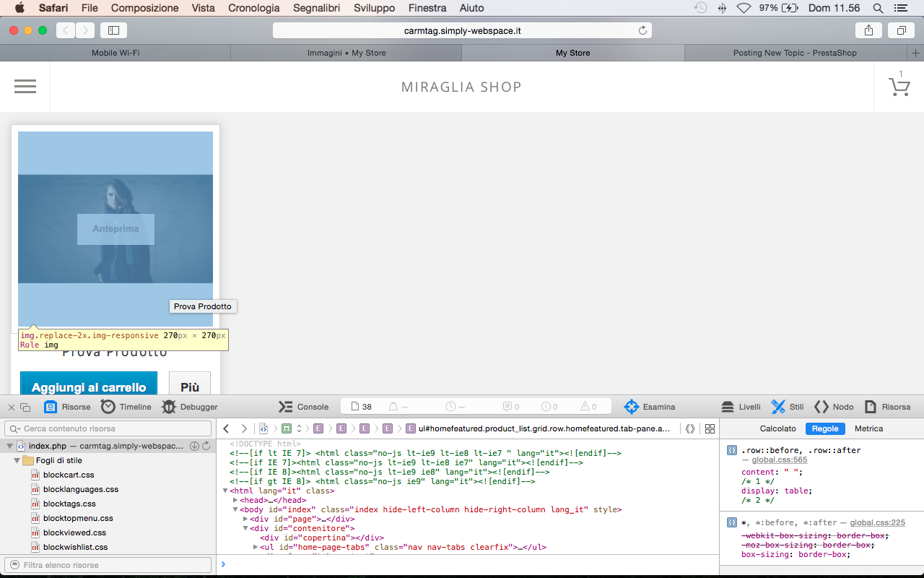Switch to the Metrica styles tab
Viewport: 924px width, 578px height.
point(868,428)
